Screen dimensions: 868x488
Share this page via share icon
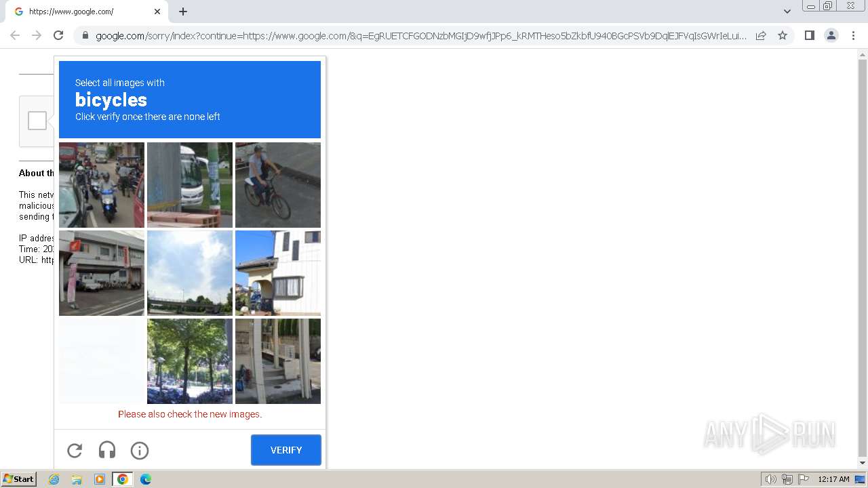point(761,35)
